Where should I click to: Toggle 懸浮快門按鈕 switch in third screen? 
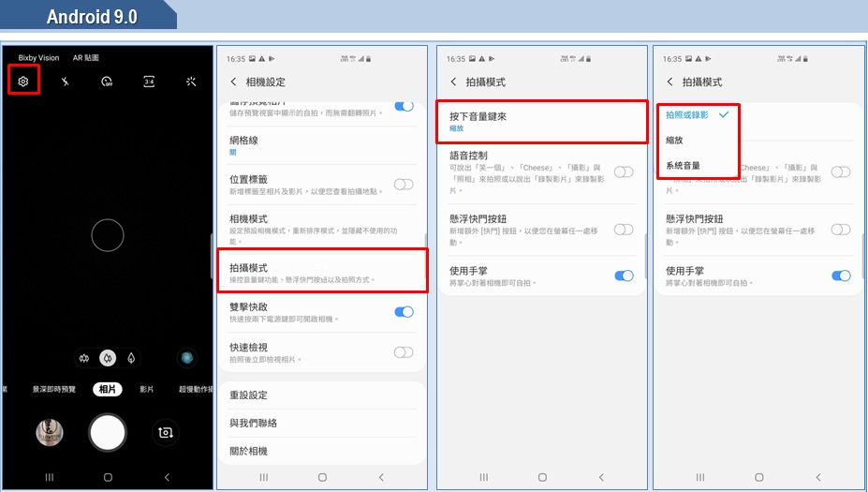tap(624, 230)
